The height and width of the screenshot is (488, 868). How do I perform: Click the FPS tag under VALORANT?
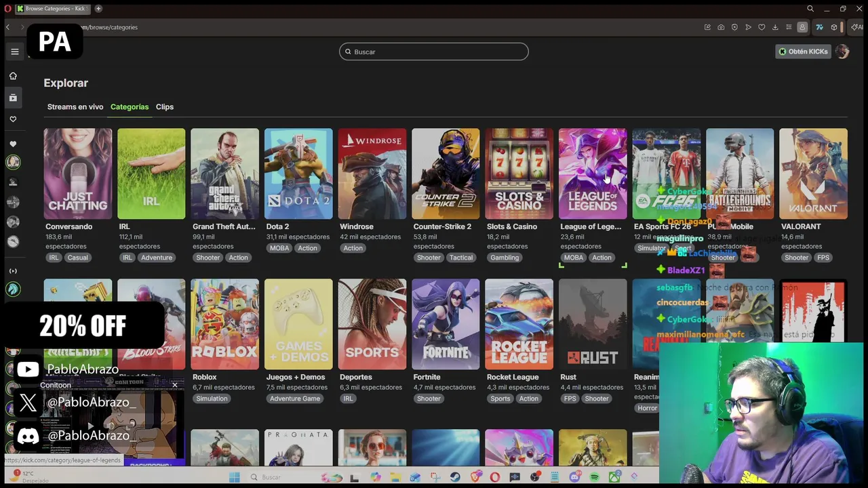click(823, 258)
